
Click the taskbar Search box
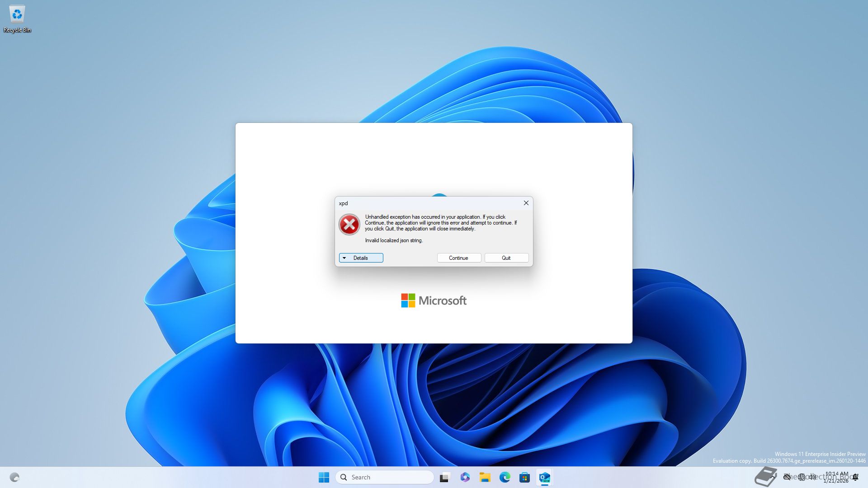(x=384, y=477)
